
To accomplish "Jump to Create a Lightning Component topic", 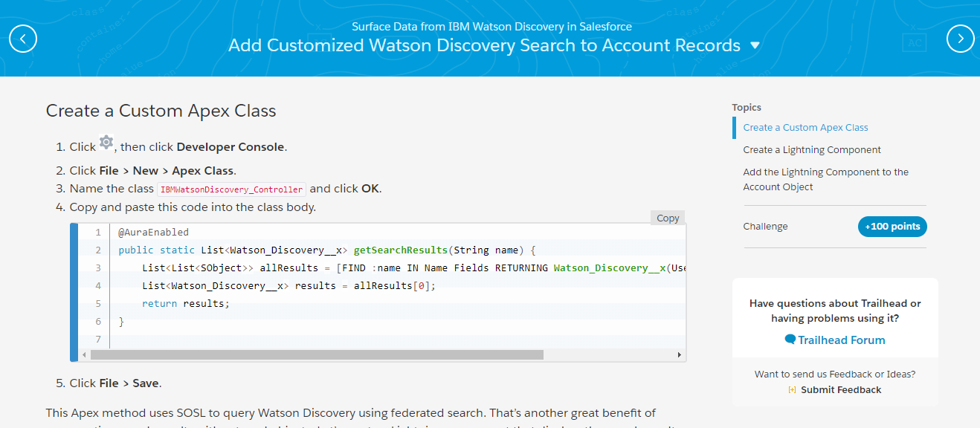I will 812,150.
